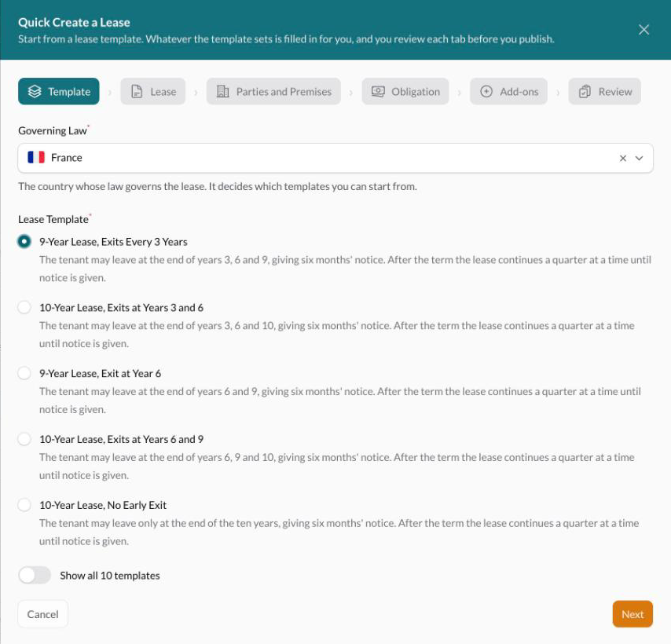The width and height of the screenshot is (671, 644).
Task: Click the governing law helper text
Action: [x=218, y=186]
